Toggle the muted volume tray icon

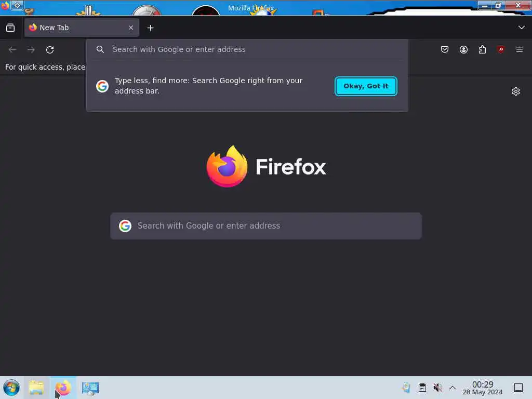click(x=437, y=388)
